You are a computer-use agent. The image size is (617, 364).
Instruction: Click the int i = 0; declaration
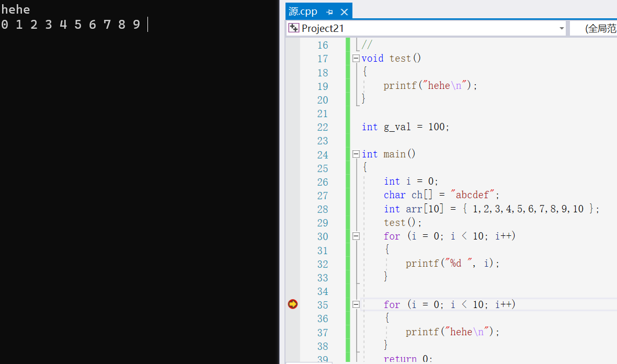[x=411, y=181]
